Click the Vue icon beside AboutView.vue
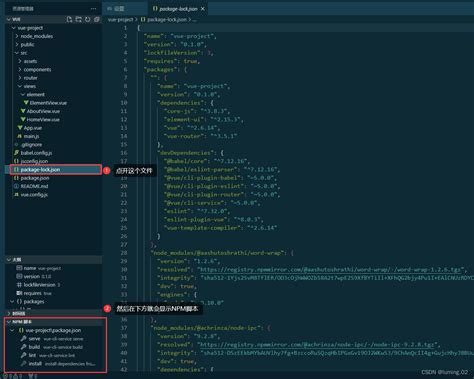Screen dimensions: 474x379 23,111
